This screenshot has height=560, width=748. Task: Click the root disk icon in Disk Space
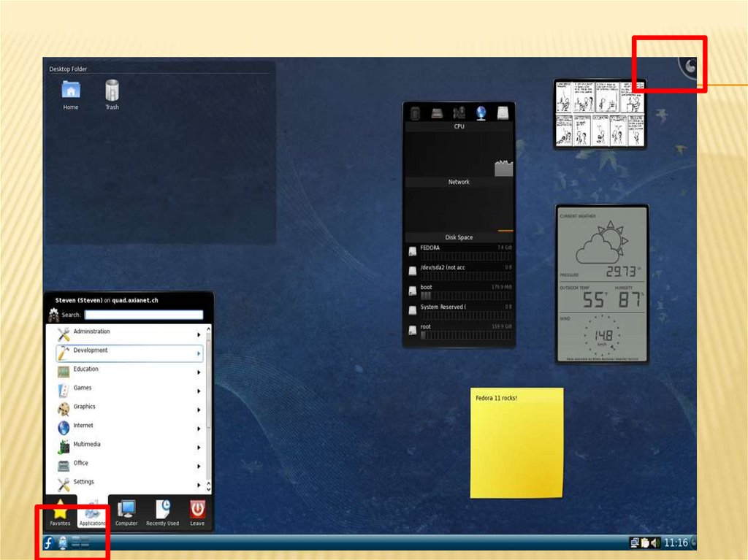413,331
